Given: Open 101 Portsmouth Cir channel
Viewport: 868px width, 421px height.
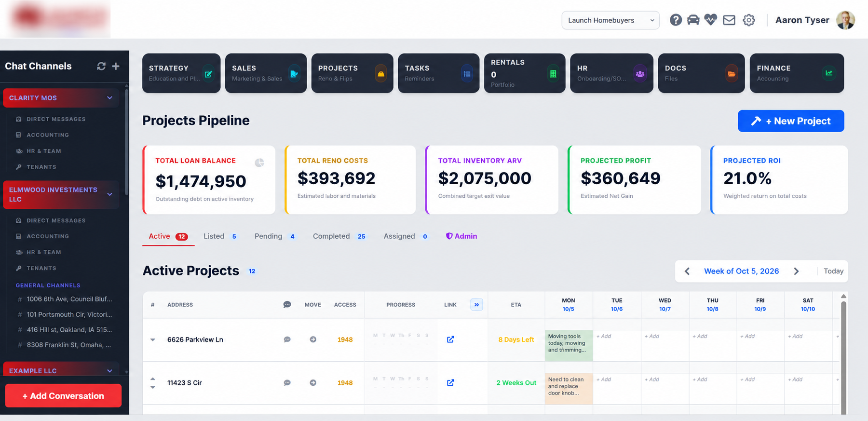Looking at the screenshot, I should [65, 314].
